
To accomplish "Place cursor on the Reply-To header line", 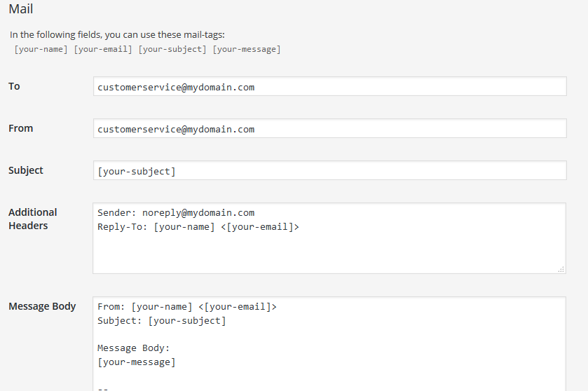I will [x=198, y=227].
